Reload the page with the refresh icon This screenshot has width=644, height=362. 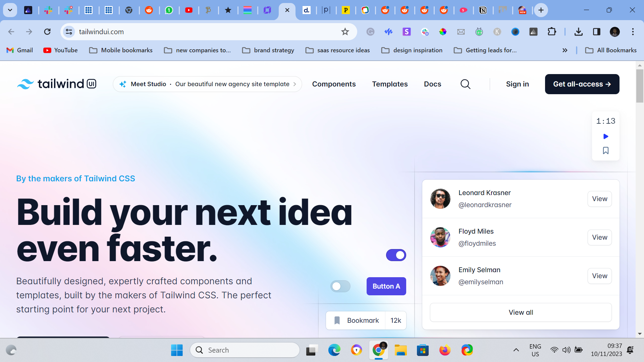pyautogui.click(x=47, y=32)
